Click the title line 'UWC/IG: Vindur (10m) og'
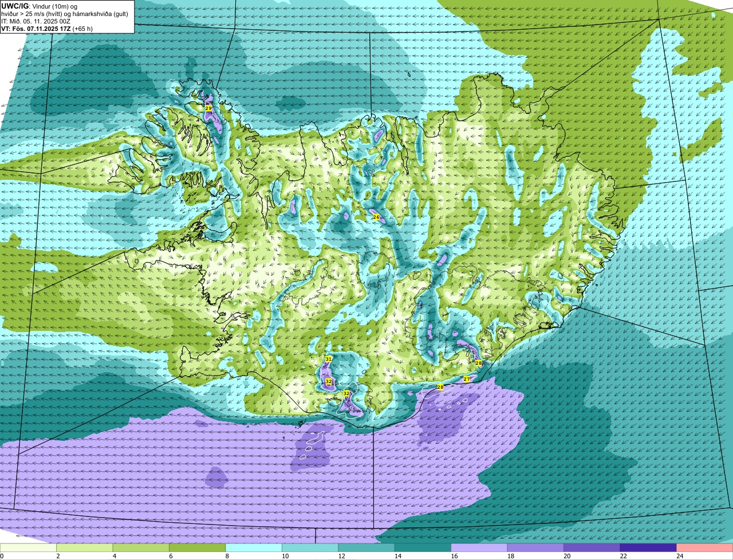This screenshot has width=733, height=560. click(39, 6)
